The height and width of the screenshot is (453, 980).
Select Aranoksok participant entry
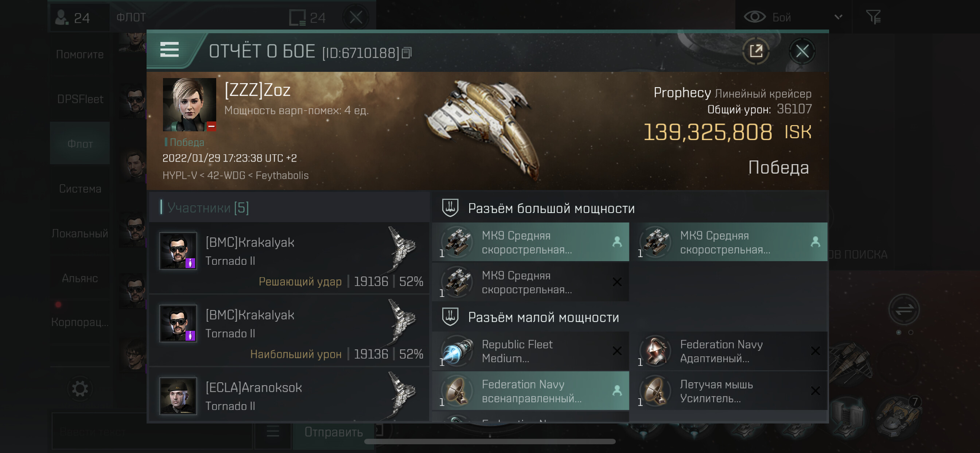289,396
